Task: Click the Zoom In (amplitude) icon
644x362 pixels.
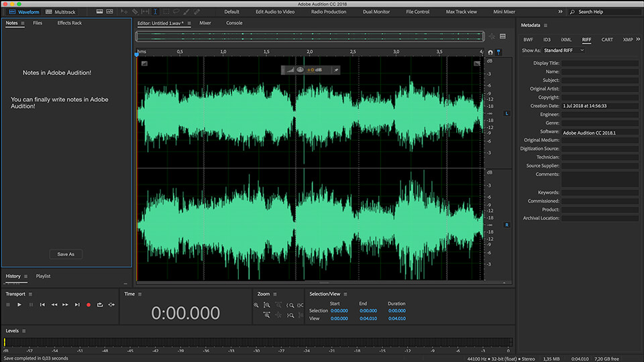Action: (268, 305)
